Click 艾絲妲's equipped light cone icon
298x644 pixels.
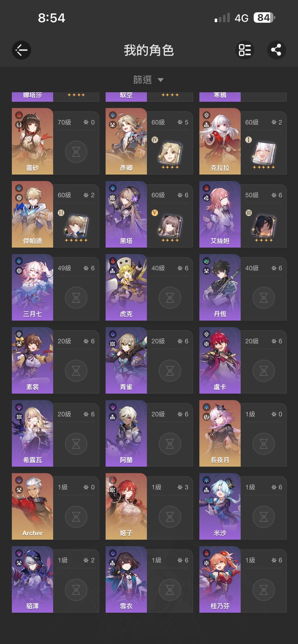264,226
